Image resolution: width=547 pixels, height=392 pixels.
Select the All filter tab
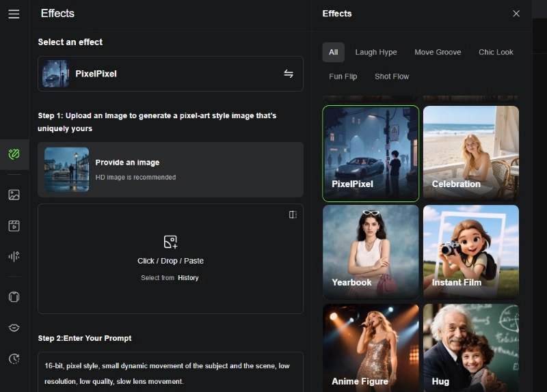pos(334,53)
